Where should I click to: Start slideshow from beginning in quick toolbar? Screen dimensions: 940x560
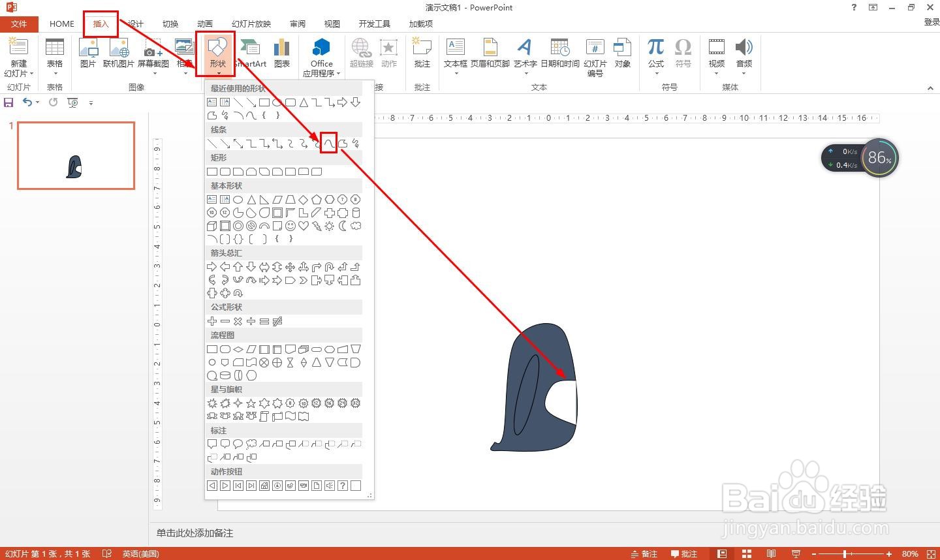[72, 102]
